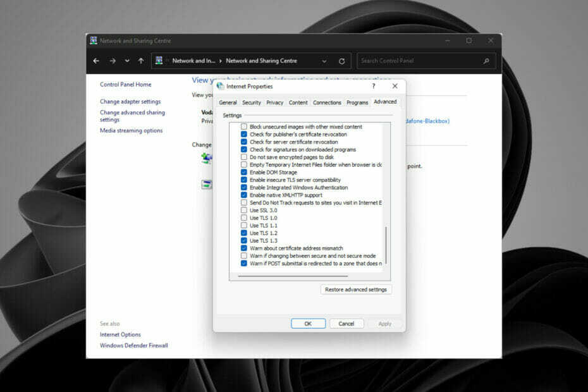Uncheck Enable Integrated Windows Authentication
588x392 pixels.
244,188
